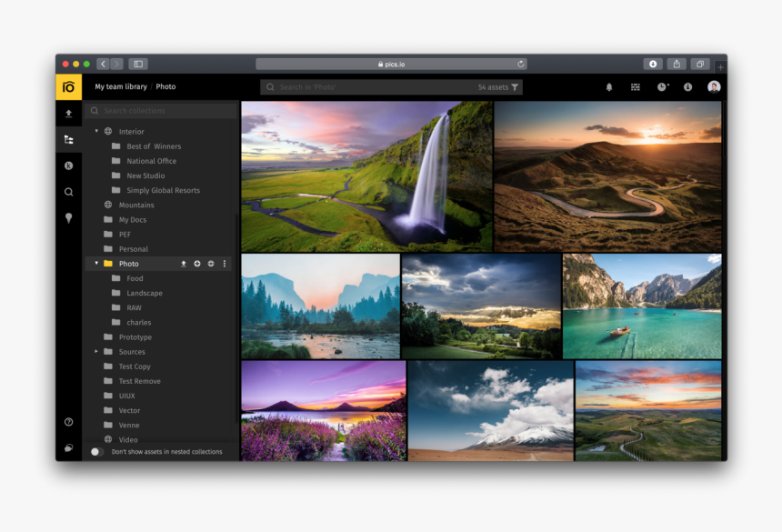
Task: Open the map pin view in sidebar
Action: (68, 218)
